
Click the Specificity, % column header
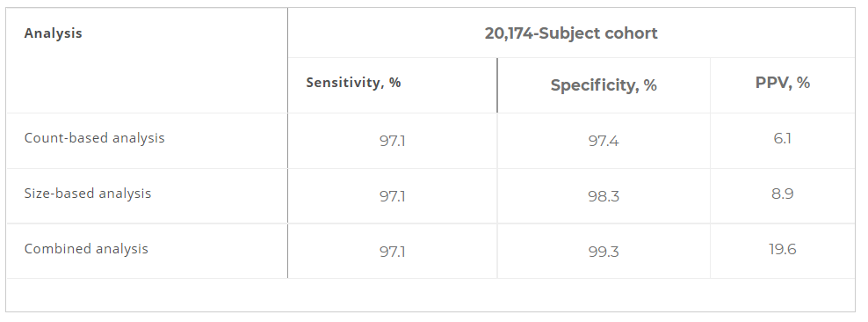click(604, 85)
